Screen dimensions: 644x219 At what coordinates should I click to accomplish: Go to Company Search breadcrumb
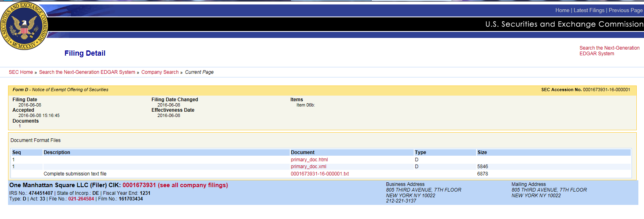tap(160, 72)
